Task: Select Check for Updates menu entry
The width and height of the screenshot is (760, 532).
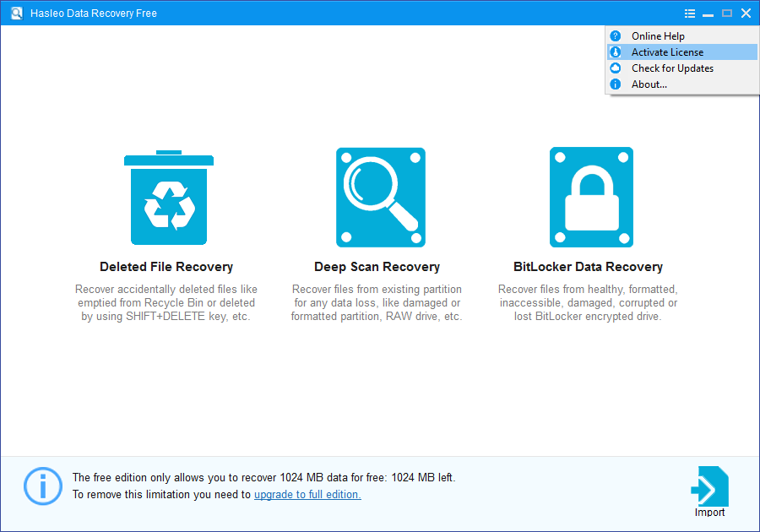Action: click(x=682, y=68)
